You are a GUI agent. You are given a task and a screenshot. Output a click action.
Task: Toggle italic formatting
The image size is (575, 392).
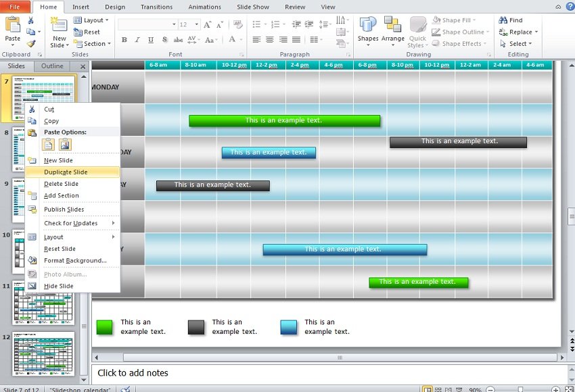(x=137, y=40)
